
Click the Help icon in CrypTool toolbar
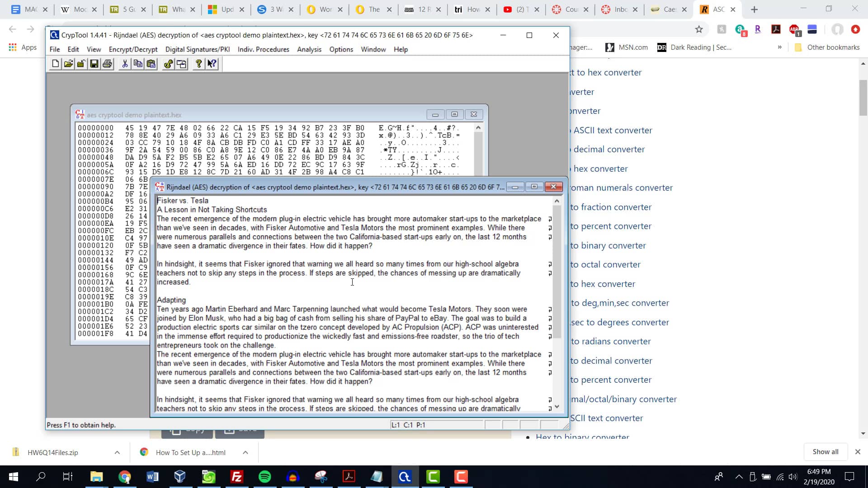(199, 64)
